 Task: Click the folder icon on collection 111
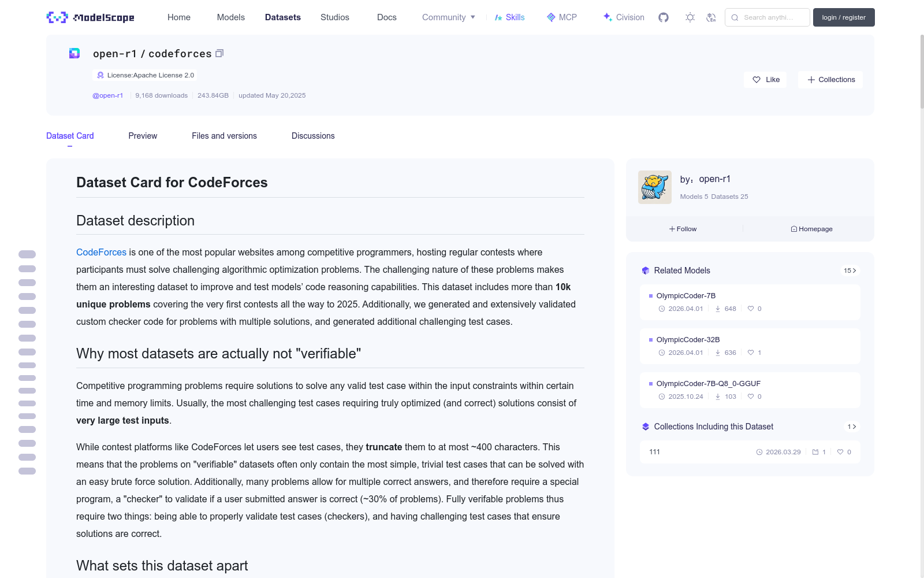point(815,452)
